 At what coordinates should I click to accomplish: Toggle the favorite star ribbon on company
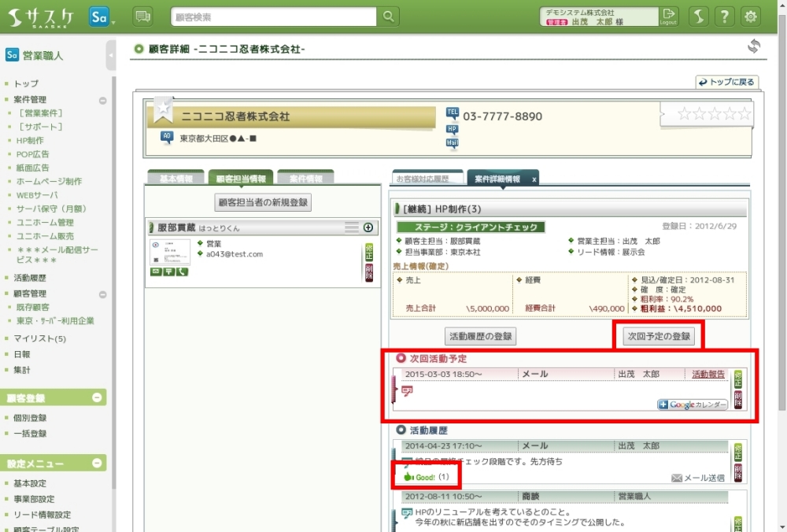pyautogui.click(x=163, y=109)
